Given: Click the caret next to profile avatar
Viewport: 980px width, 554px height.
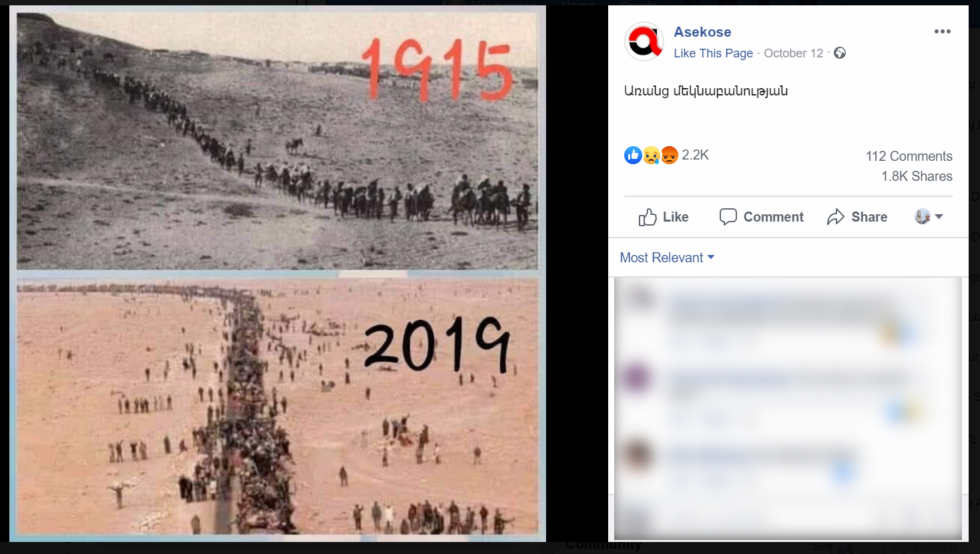Looking at the screenshot, I should [939, 216].
